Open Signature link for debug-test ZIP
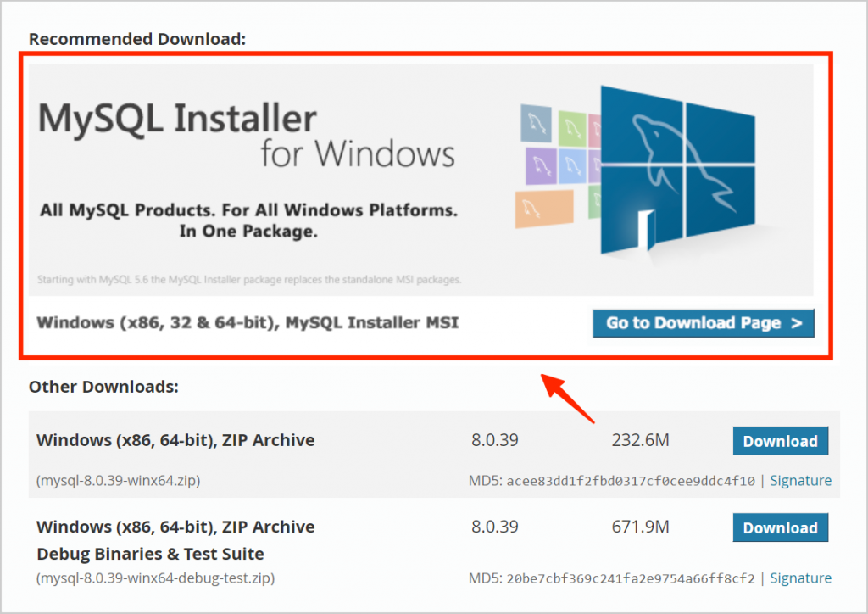 pos(800,578)
